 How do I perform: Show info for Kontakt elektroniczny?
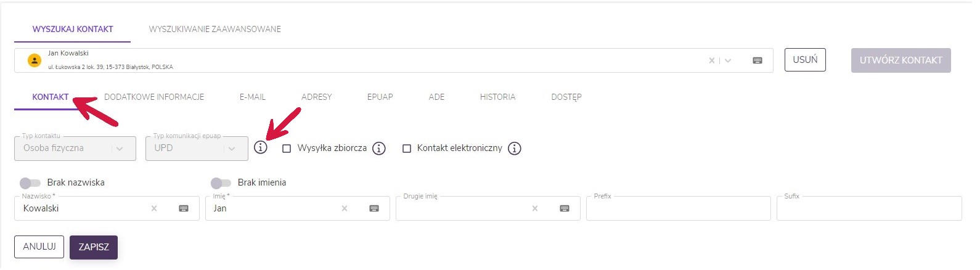(515, 149)
